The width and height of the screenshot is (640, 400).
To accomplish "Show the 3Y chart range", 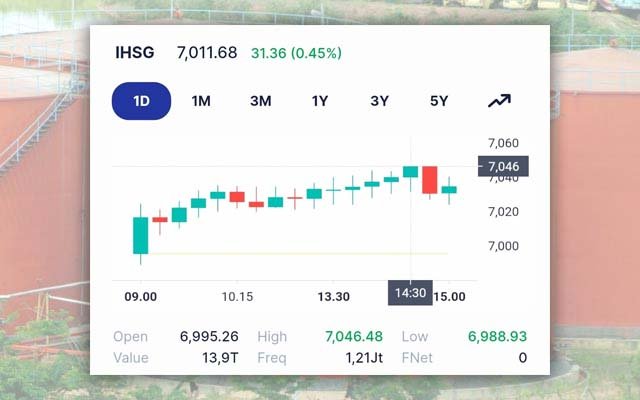I will click(x=379, y=101).
